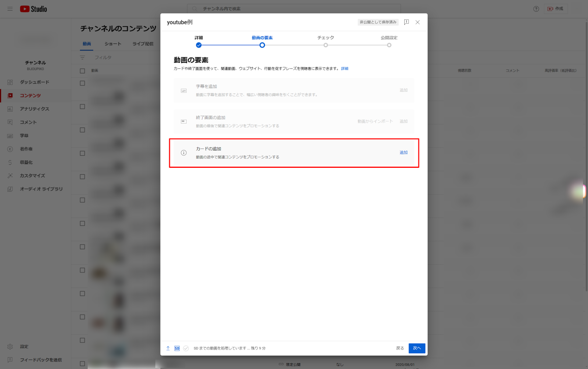
Task: Click the カスタマイズ wand icon
Action: click(x=10, y=176)
